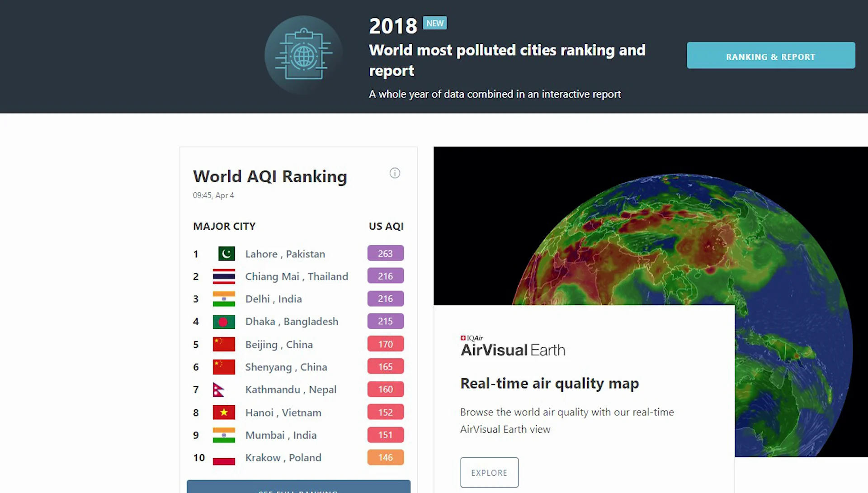Click the red 165 AQI badge
The image size is (868, 493).
pyautogui.click(x=386, y=366)
